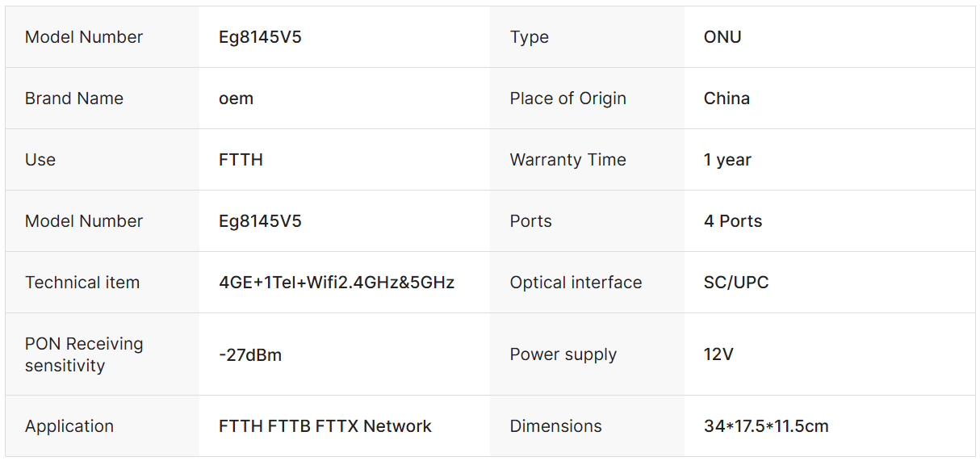Click the PON Receiving sensitivity label
The width and height of the screenshot is (980, 461).
(84, 354)
